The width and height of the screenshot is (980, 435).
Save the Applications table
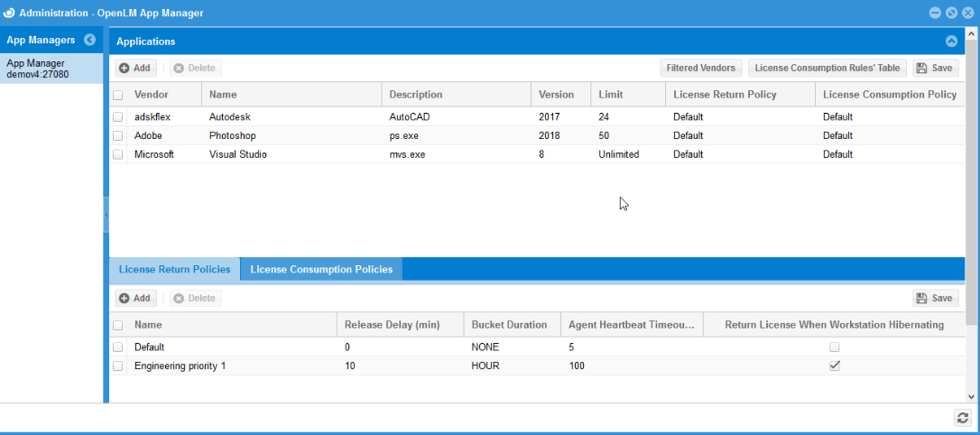(934, 68)
